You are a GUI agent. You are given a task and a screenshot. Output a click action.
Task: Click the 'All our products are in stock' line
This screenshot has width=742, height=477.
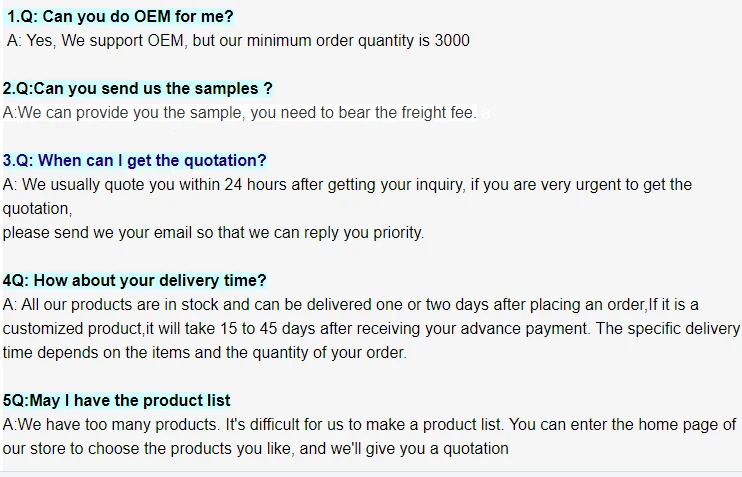[x=350, y=305]
